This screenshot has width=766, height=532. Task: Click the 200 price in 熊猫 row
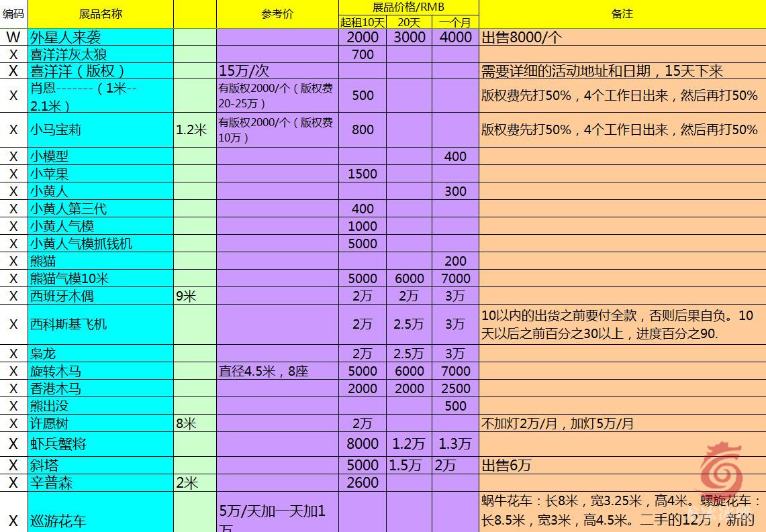(x=455, y=261)
